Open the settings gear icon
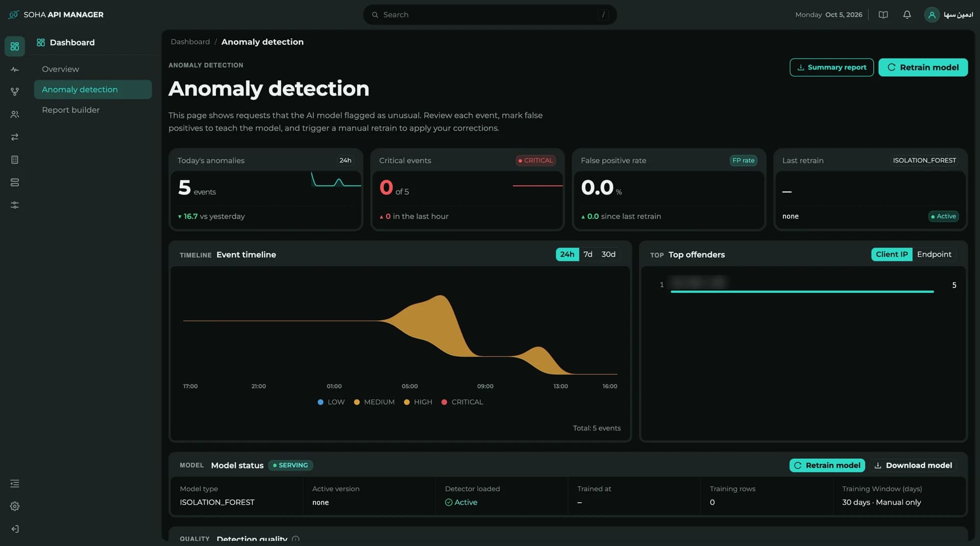Screen dimensions: 980x546 [15, 506]
